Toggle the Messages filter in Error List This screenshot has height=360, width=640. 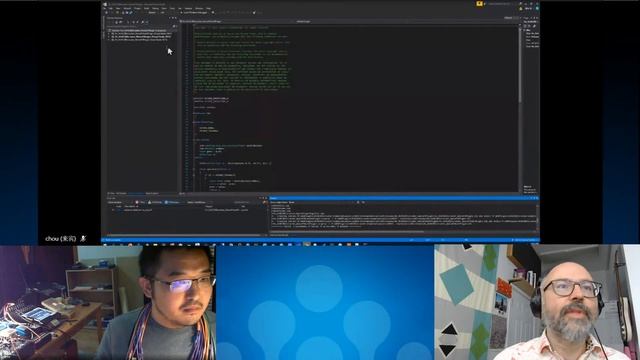pos(173,202)
